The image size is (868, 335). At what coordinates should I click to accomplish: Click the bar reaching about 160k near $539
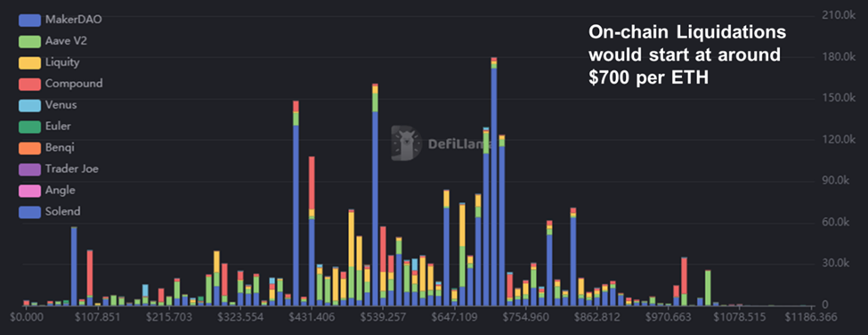pyautogui.click(x=375, y=194)
